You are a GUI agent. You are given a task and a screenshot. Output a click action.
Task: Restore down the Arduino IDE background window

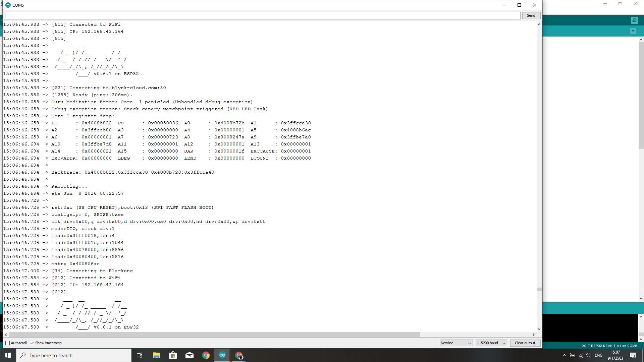[620, 4]
